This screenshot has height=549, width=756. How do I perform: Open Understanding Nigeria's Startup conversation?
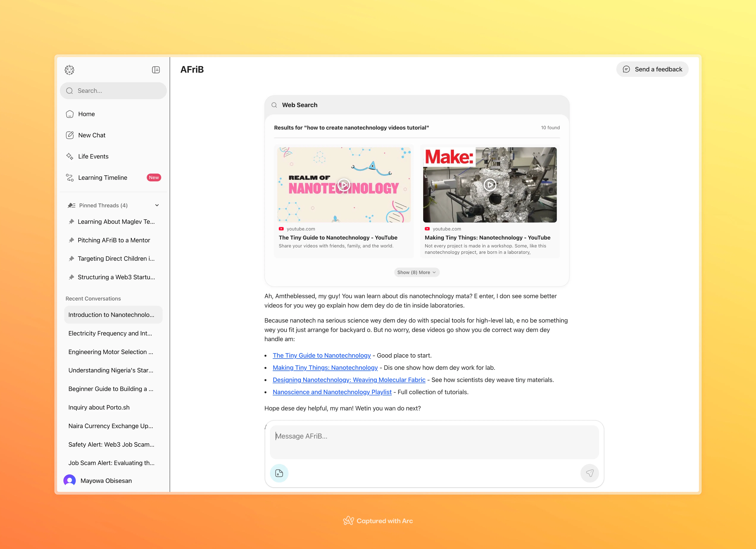click(113, 370)
